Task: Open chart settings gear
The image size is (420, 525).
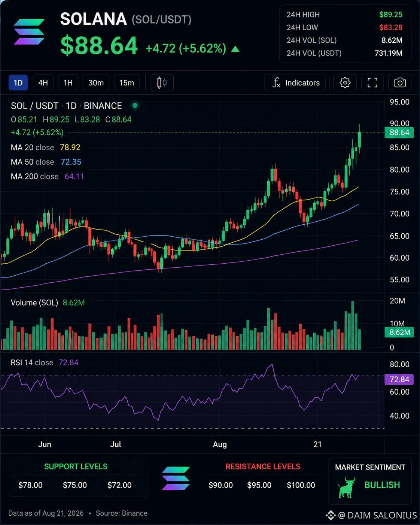Action: coord(345,83)
